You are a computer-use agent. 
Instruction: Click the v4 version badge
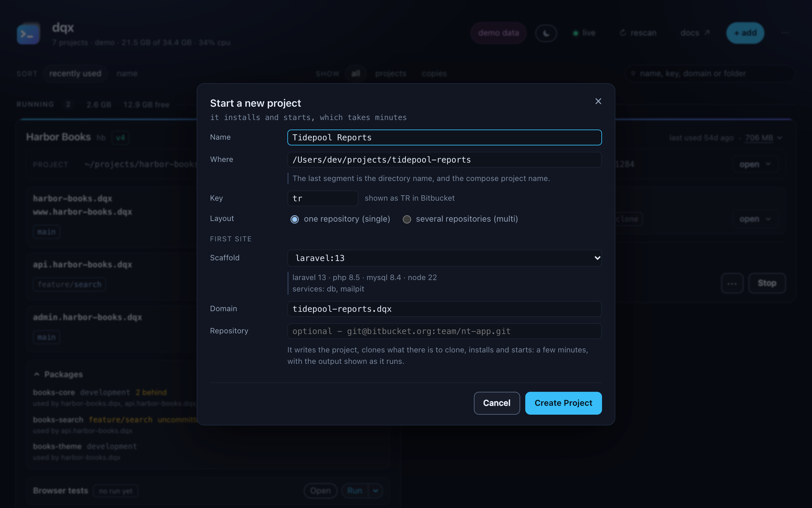click(x=120, y=138)
